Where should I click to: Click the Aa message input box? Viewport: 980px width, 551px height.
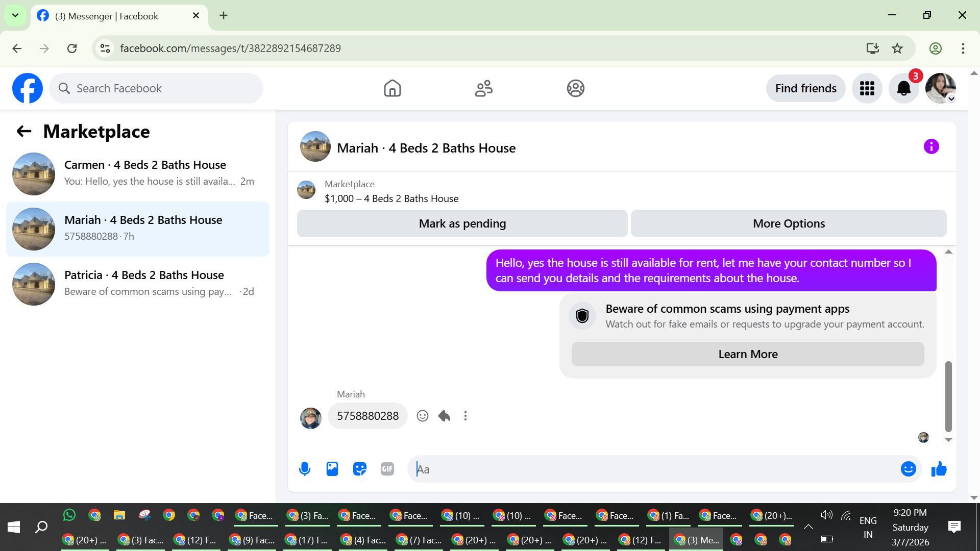coord(654,469)
